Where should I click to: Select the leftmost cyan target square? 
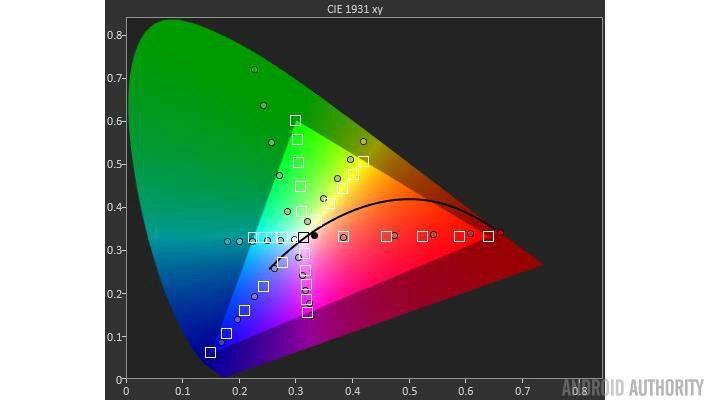coord(253,238)
